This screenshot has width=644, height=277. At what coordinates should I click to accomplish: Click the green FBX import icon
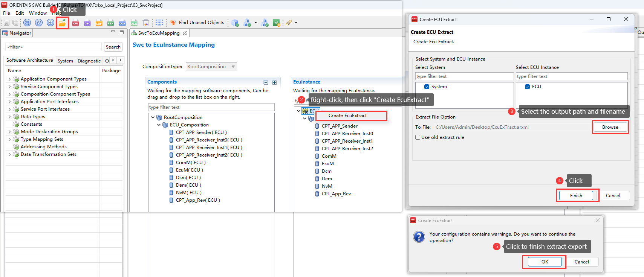click(x=110, y=23)
